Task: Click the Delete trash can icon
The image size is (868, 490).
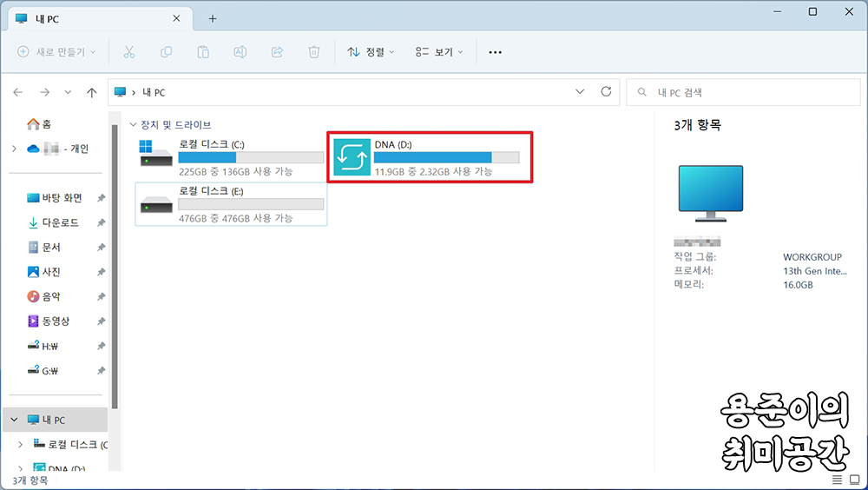Action: click(x=314, y=52)
